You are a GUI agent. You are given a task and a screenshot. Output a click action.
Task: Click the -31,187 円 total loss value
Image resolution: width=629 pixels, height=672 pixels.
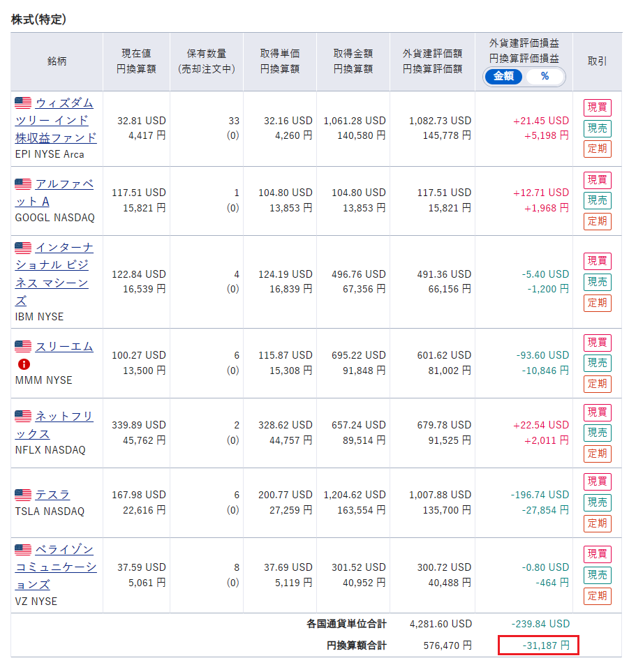(x=546, y=645)
